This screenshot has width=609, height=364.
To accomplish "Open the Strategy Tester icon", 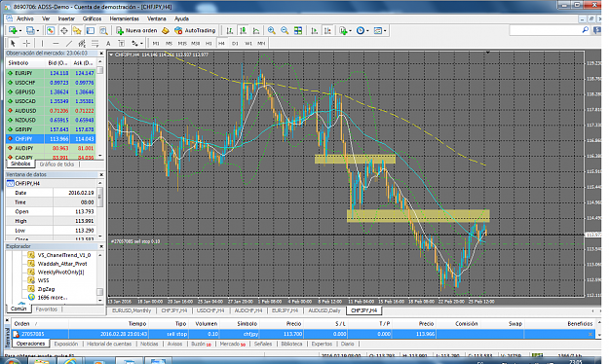I will (103, 30).
